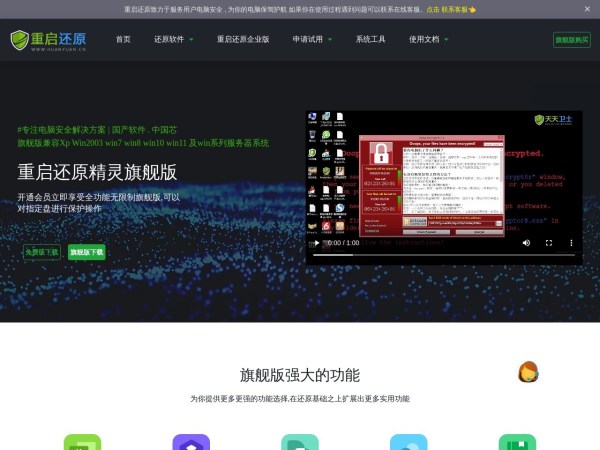Image resolution: width=600 pixels, height=450 pixels.
Task: Expand the 使用文档 dropdown menu
Action: point(428,40)
